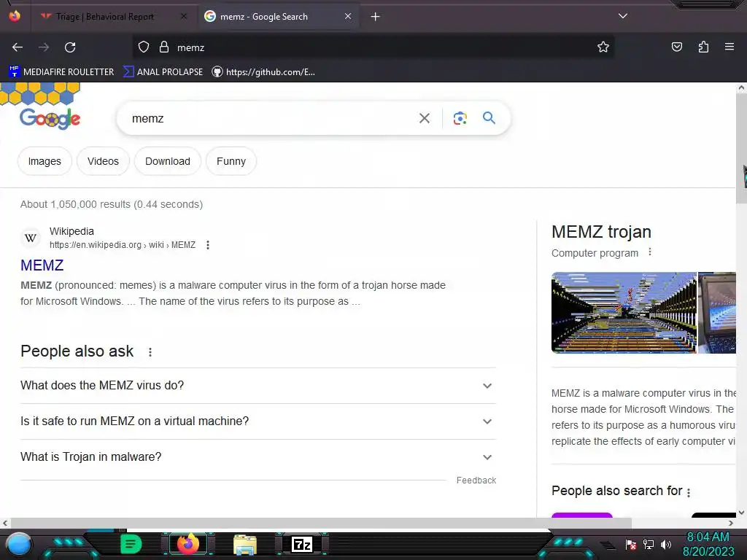Click the site security padlock icon
Viewport: 747px width, 560px height.
[x=164, y=47]
